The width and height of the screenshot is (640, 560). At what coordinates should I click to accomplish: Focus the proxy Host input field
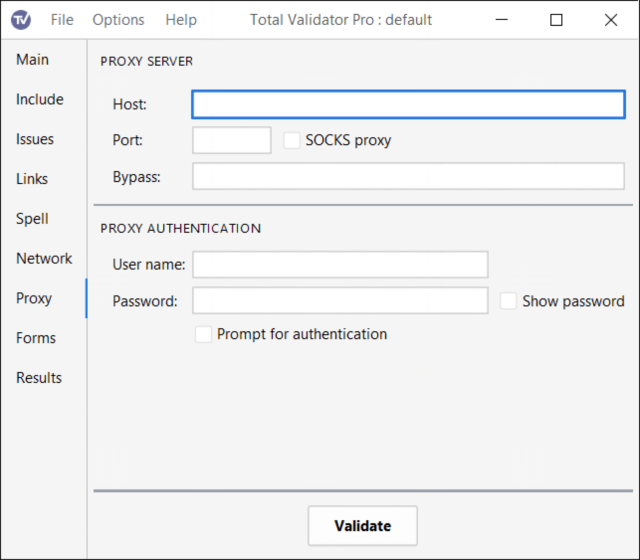click(x=408, y=105)
